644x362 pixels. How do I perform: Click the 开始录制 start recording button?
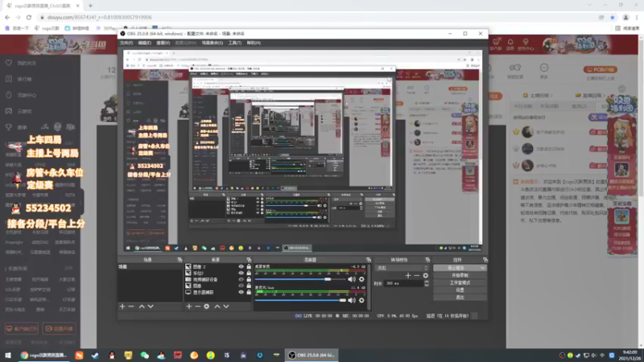tap(460, 275)
